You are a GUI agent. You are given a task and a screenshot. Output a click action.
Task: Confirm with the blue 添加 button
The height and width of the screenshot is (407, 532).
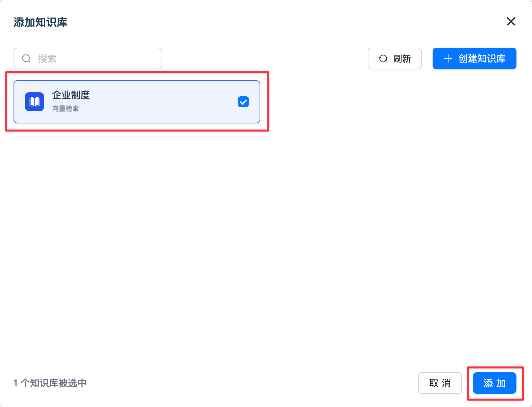494,383
